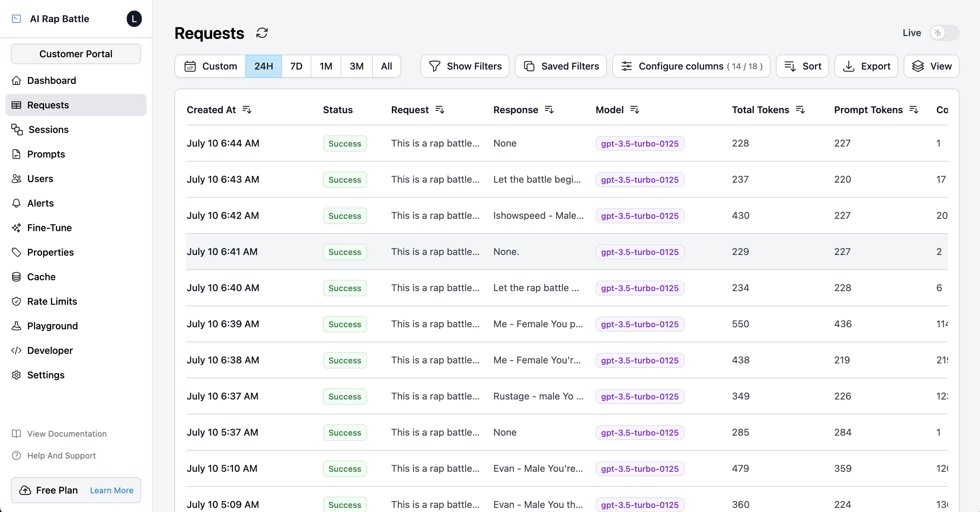This screenshot has height=512, width=980.
Task: Click the Requests table icon in sidebar
Action: coord(16,105)
